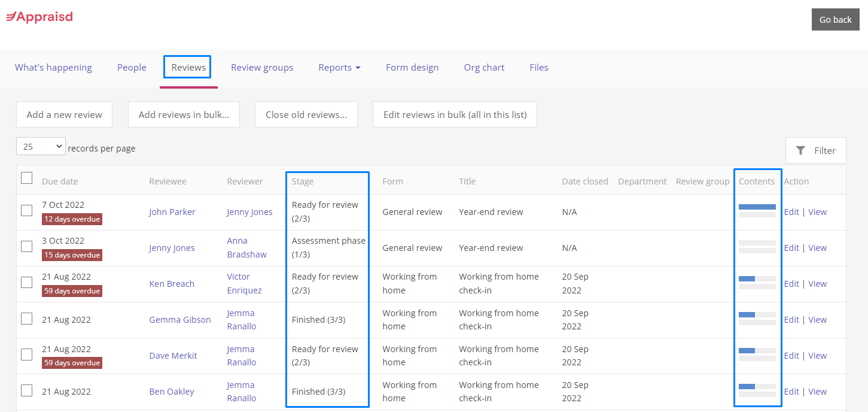Click the "7 Oct 2022" due date

click(x=63, y=205)
